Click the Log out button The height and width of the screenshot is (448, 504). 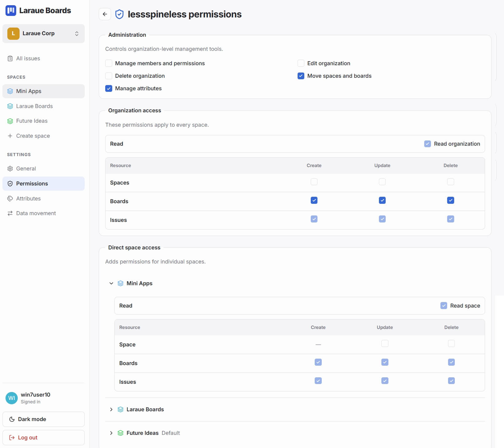pos(43,438)
